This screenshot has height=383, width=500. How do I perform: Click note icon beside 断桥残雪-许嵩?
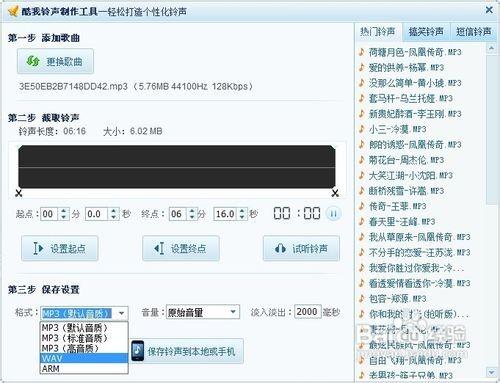point(362,191)
